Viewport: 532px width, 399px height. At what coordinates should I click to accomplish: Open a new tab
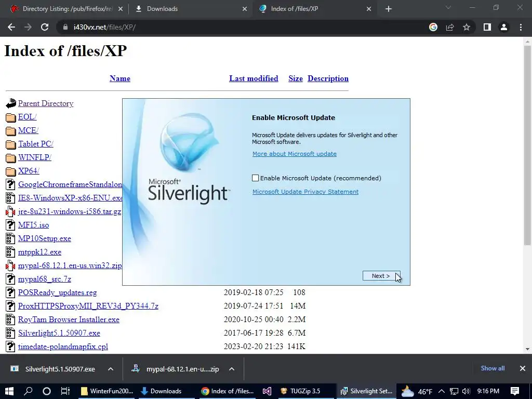pos(389,9)
